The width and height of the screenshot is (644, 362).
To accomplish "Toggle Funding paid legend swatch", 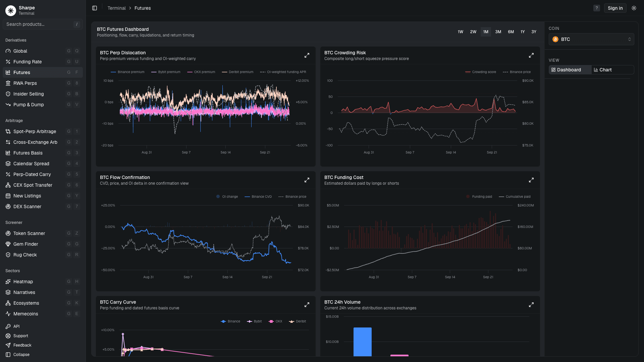I will click(x=468, y=196).
